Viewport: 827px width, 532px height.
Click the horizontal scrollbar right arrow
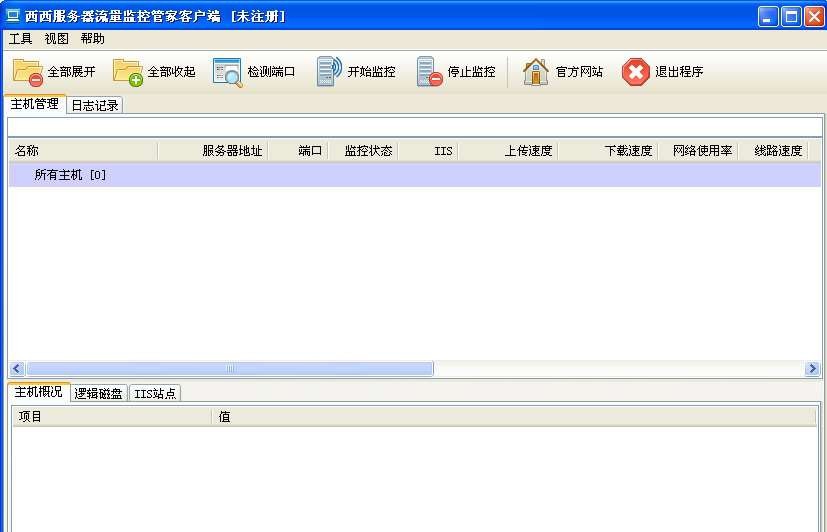tap(812, 369)
